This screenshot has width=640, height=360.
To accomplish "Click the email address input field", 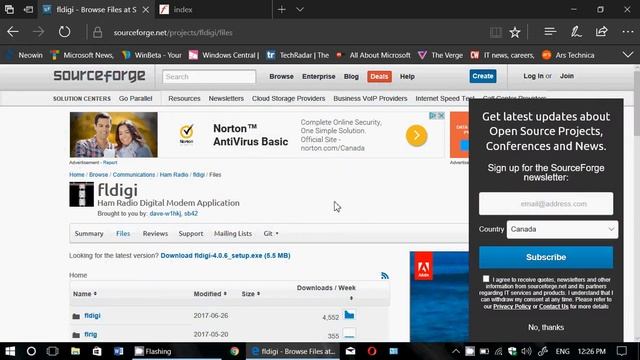I will [546, 204].
